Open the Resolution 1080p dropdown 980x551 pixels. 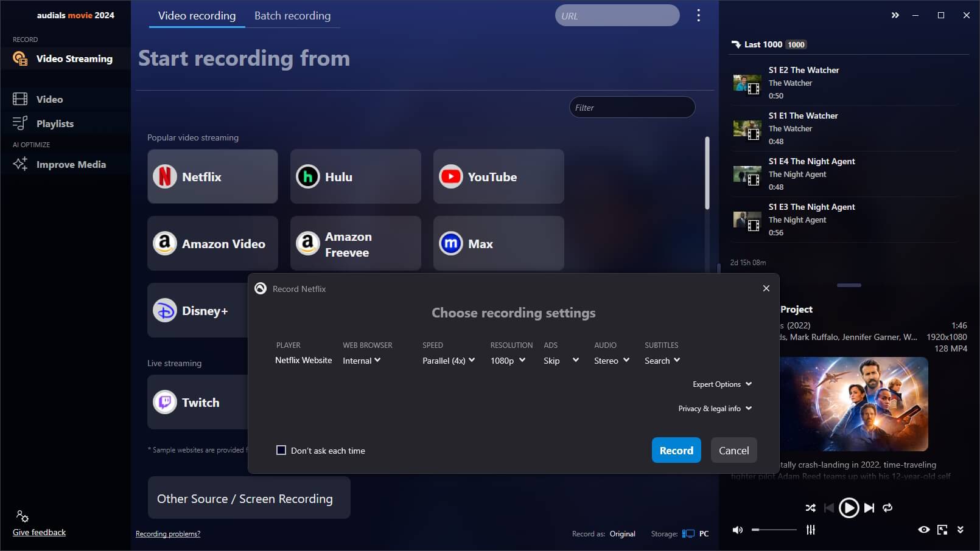(x=508, y=361)
